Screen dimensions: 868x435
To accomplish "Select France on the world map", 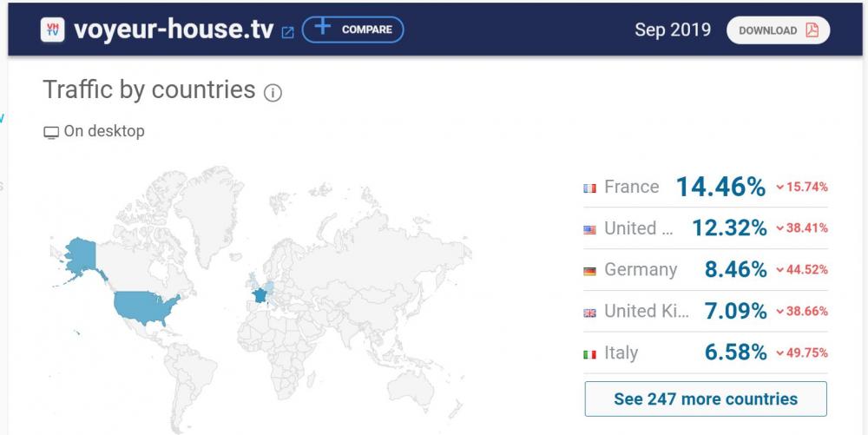I will [x=259, y=296].
